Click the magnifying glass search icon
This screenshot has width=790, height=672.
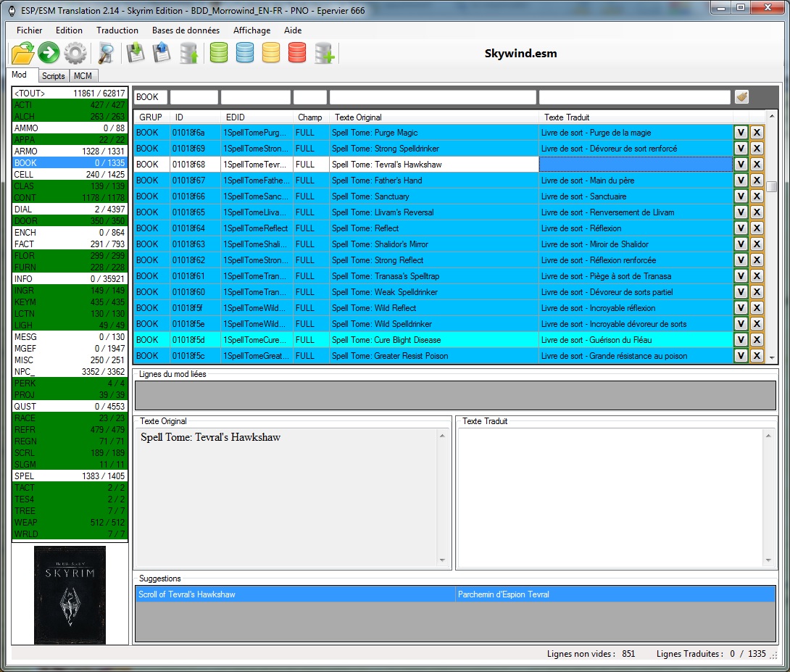point(106,53)
